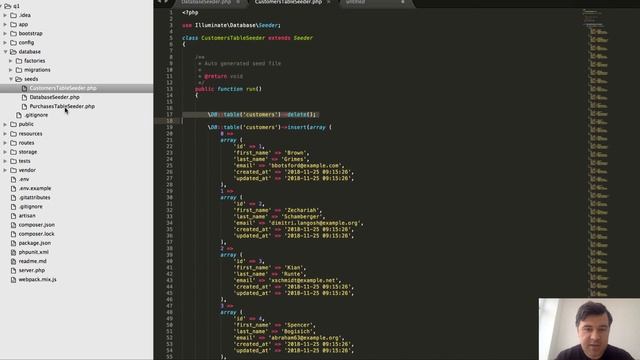Click the 'Zechariah' first name value
640x360 pixels.
tap(303, 210)
